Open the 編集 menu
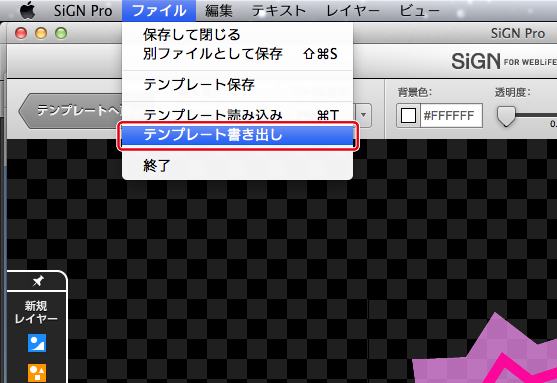This screenshot has width=557, height=383. pos(218,11)
